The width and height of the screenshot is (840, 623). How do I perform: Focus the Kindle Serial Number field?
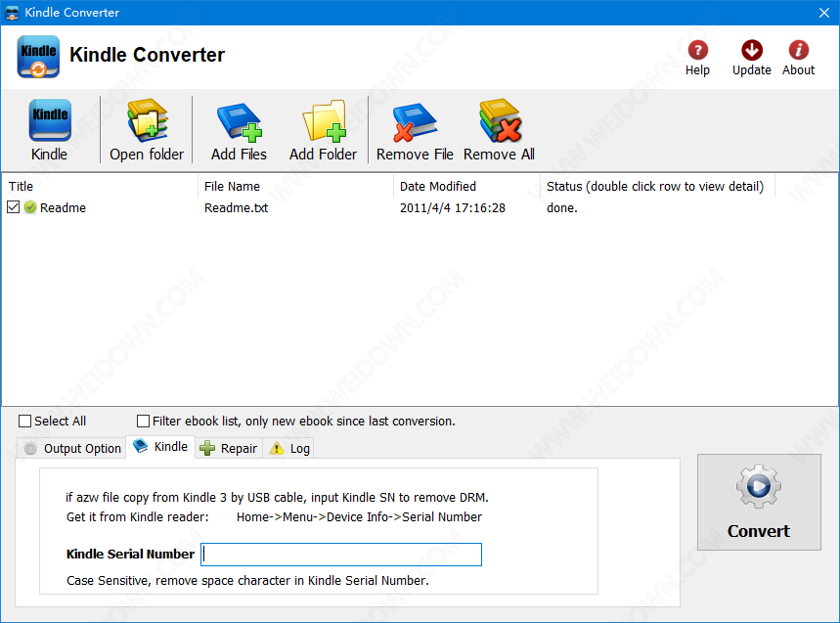coord(341,555)
